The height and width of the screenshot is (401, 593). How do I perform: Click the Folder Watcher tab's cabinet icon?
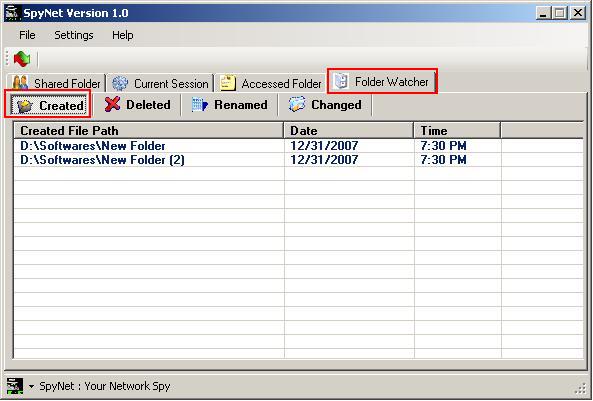342,81
